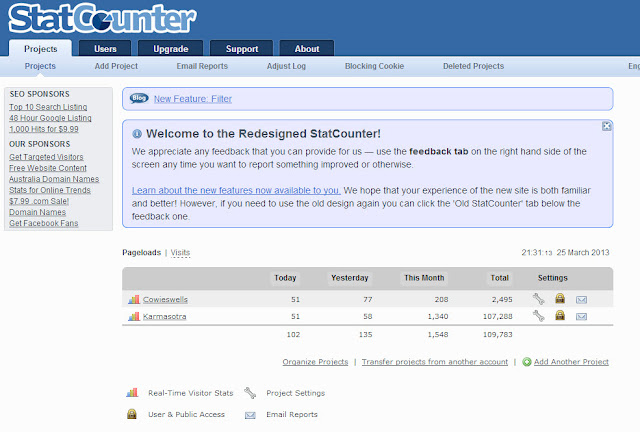Open 48 Hour Google Listing link
This screenshot has width=640, height=432.
50,118
